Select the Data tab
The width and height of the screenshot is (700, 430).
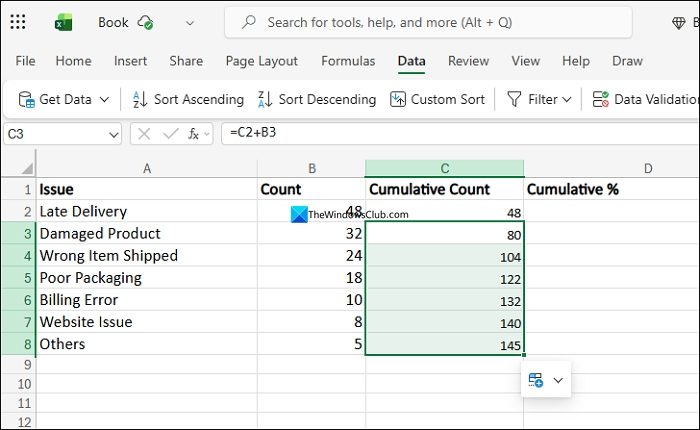click(x=411, y=61)
